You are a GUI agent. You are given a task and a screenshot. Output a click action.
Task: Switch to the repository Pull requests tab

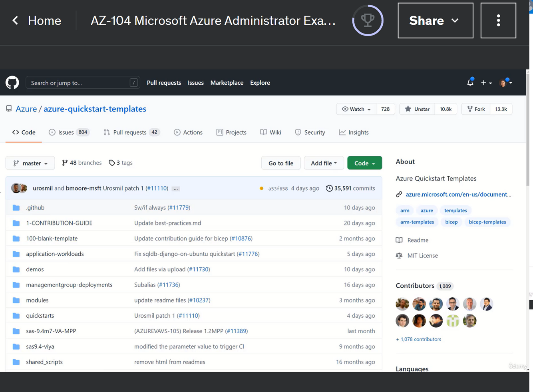[x=131, y=132]
